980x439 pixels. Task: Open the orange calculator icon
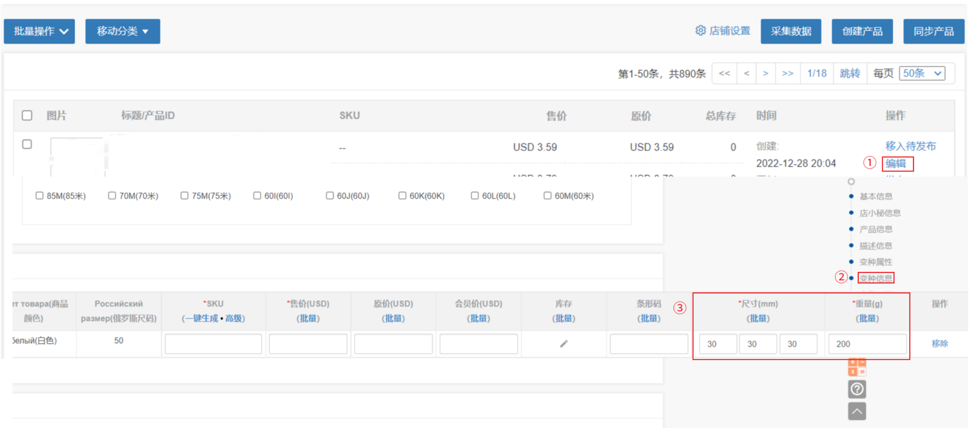click(x=857, y=367)
